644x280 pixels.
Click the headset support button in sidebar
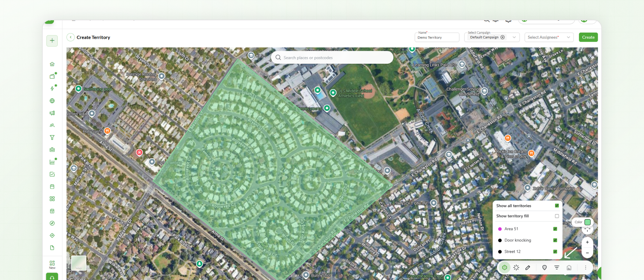(52, 277)
